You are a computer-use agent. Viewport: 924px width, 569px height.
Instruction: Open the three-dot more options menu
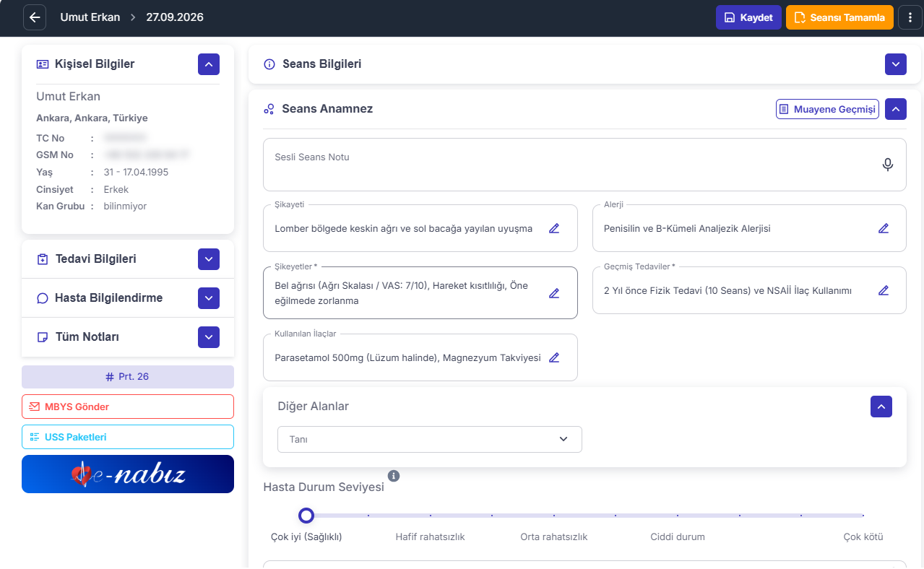point(910,17)
